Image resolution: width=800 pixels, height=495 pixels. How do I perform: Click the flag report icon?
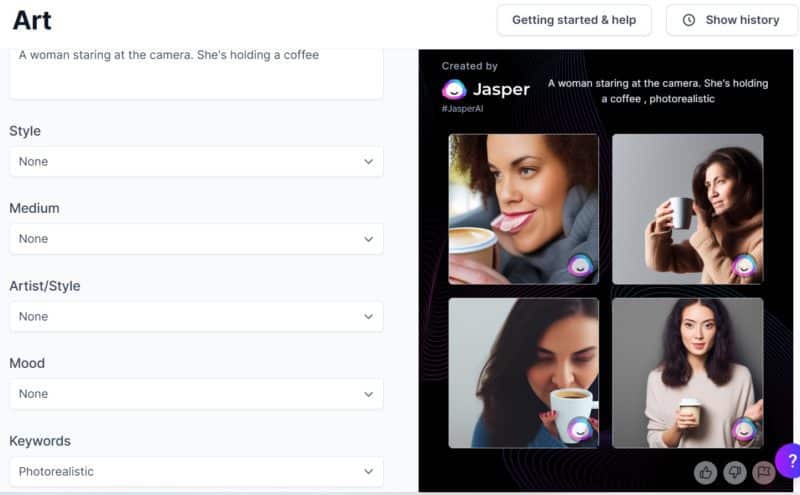764,473
